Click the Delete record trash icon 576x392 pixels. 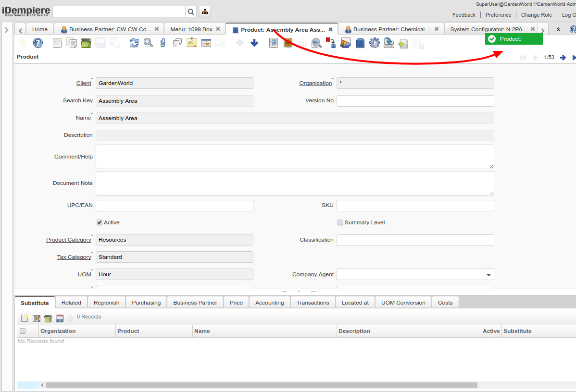click(86, 43)
